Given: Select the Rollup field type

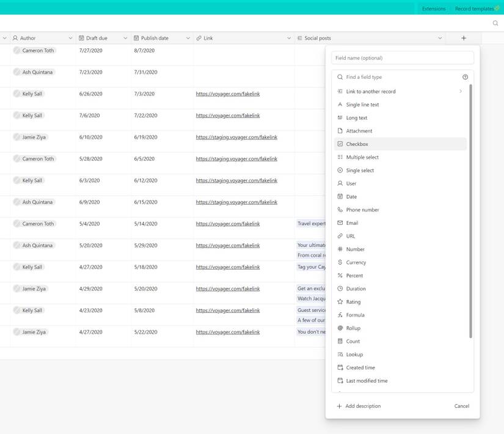Looking at the screenshot, I should coord(352,328).
